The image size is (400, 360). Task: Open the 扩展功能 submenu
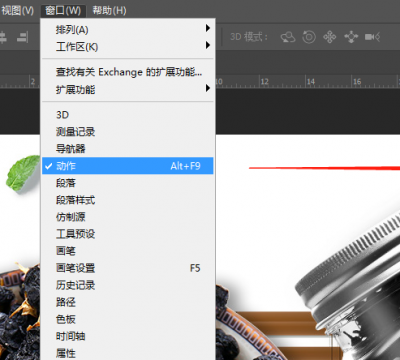pos(128,89)
